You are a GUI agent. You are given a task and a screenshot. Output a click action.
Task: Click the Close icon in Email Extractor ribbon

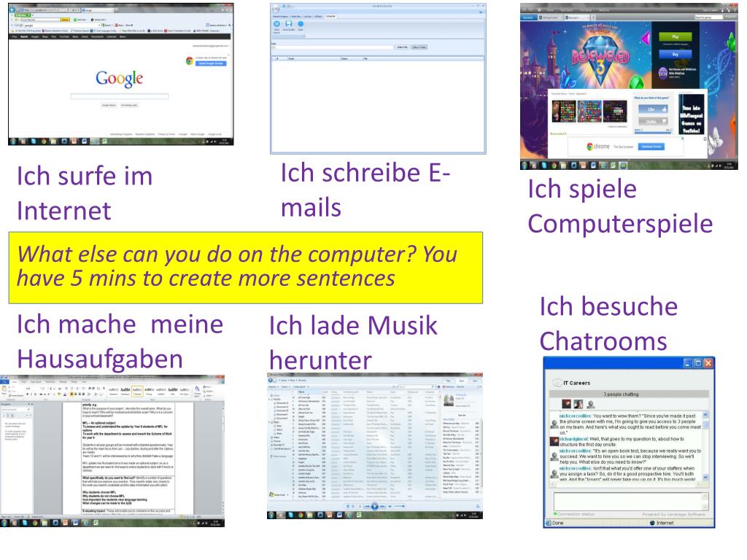tap(301, 24)
